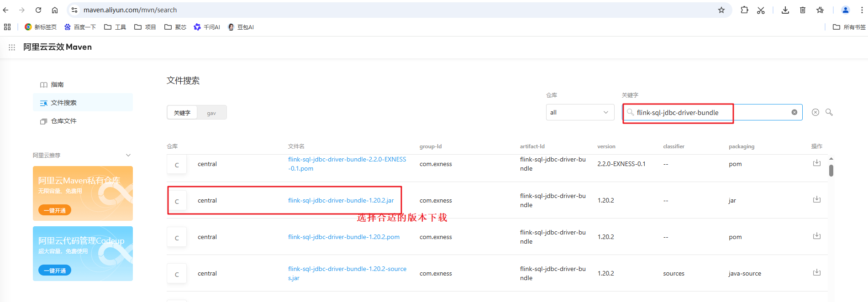Bookmark this page with star icon
The height and width of the screenshot is (302, 868).
coord(721,10)
